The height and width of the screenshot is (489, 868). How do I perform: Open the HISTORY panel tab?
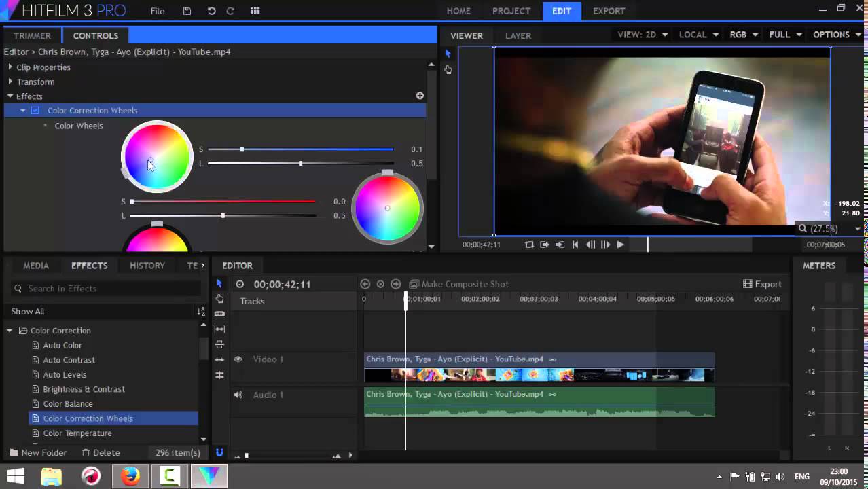[x=147, y=266]
